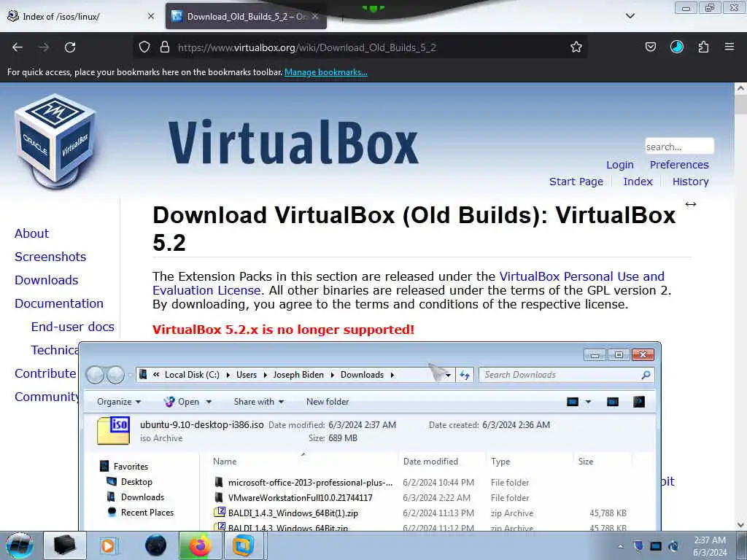Select Joseph Biden in the address path

298,375
